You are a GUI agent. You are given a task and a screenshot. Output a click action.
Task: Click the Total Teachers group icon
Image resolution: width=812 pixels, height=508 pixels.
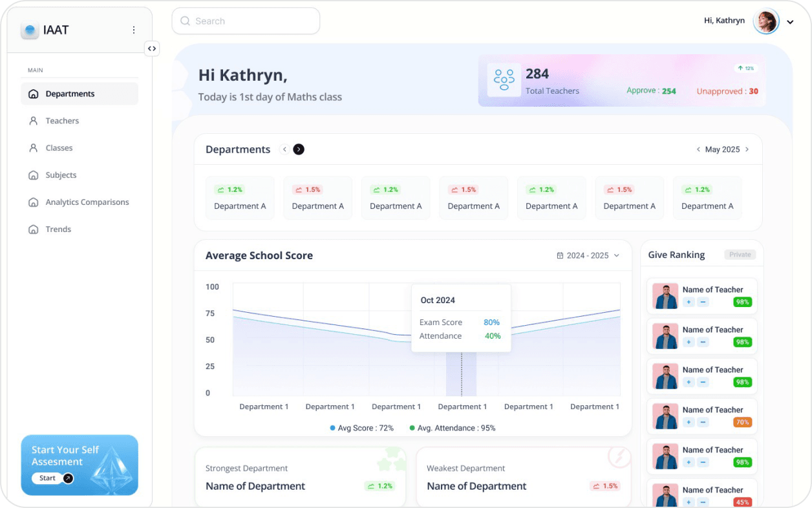[x=504, y=80]
